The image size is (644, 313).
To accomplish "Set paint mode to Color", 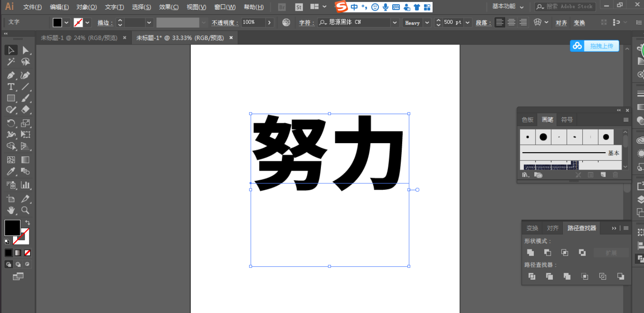I will click(x=9, y=252).
